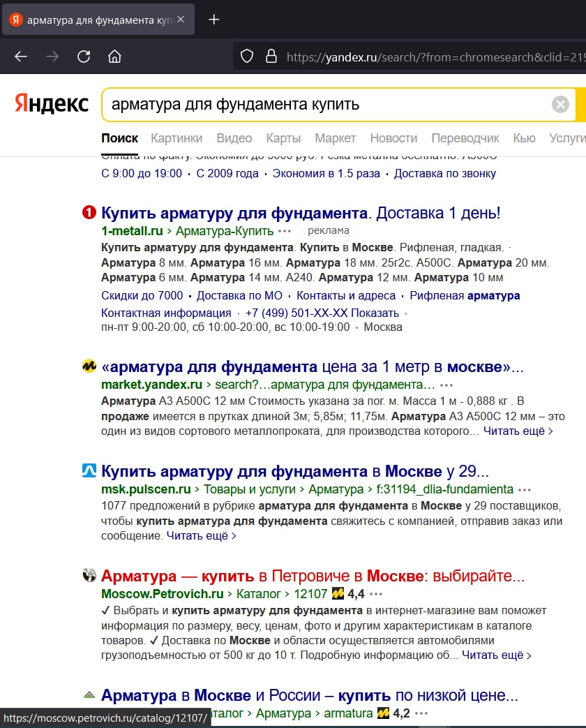Click the Pulscen favicon beside the msk.pulscen.ru result

(x=89, y=470)
